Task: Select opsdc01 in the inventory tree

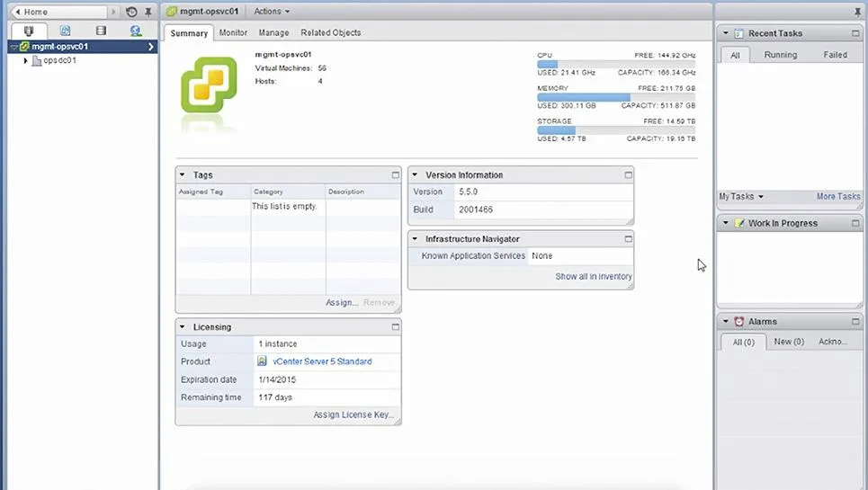Action: (59, 60)
